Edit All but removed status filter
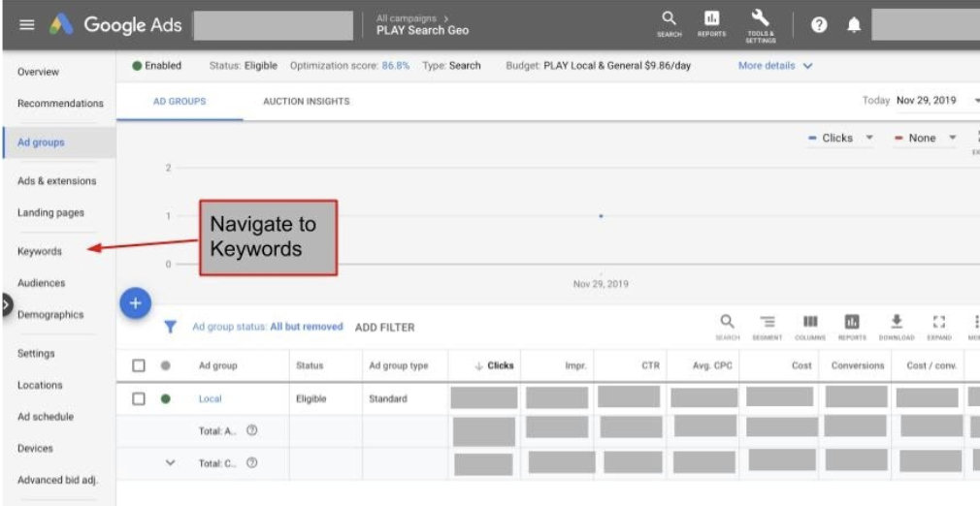Screen dimensions: 980x506 [307, 327]
